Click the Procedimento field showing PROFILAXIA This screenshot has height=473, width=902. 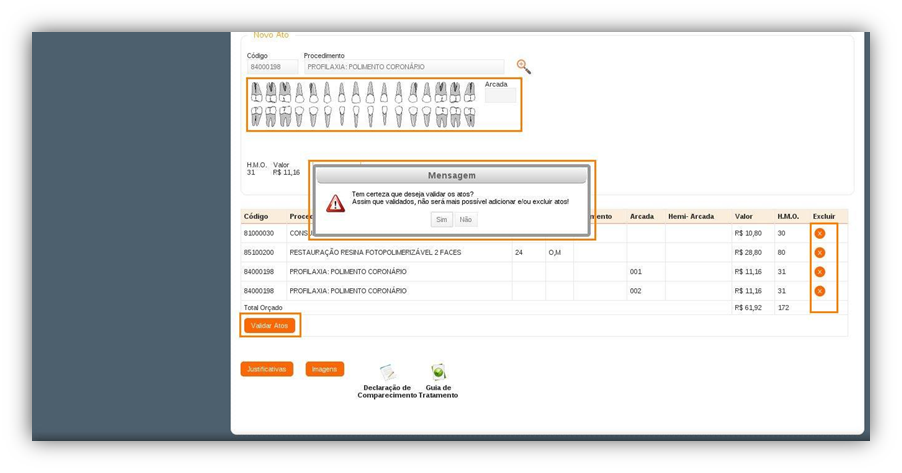pos(404,67)
